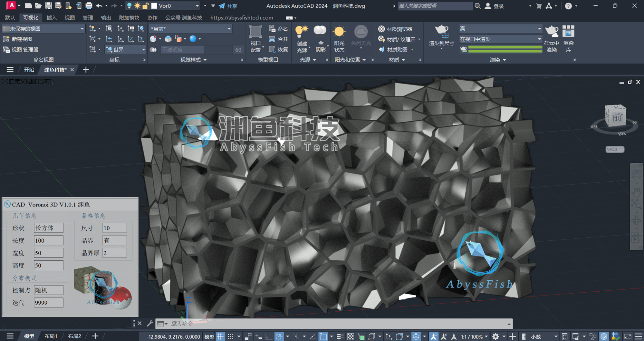Viewport: 644px width, 341px height.
Task: Click the 登录 sign-in button
Action: click(x=495, y=6)
